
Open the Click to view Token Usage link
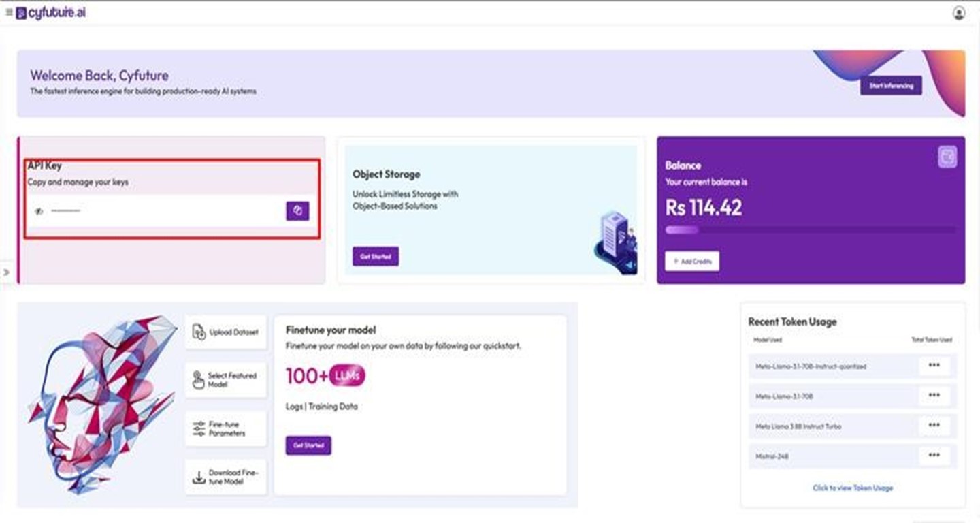pyautogui.click(x=853, y=488)
